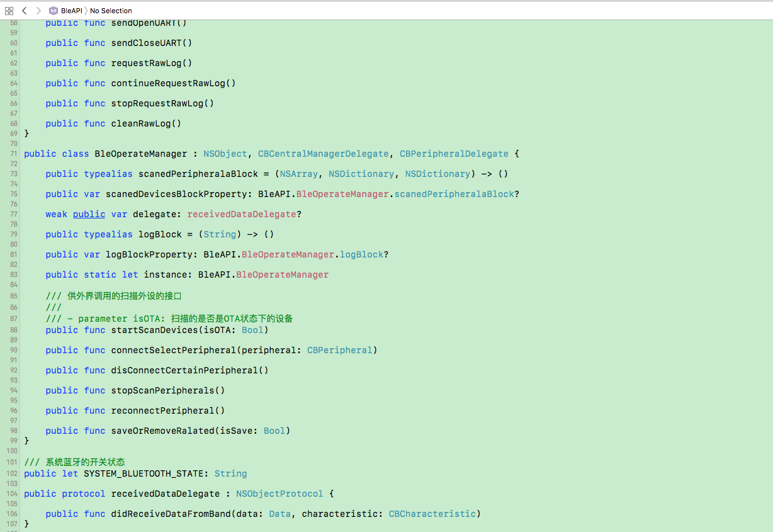Click line number 104 in the gutter
773x532 pixels.
(x=12, y=494)
